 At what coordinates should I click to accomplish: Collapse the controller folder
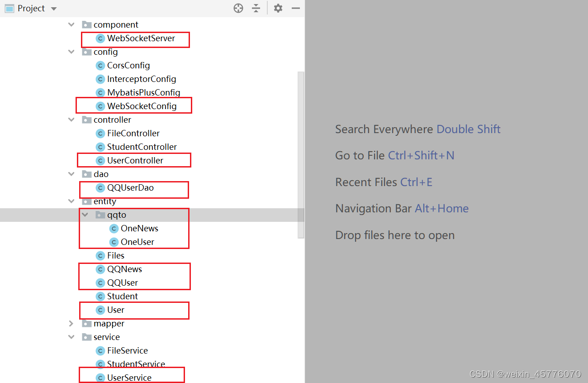(x=71, y=120)
